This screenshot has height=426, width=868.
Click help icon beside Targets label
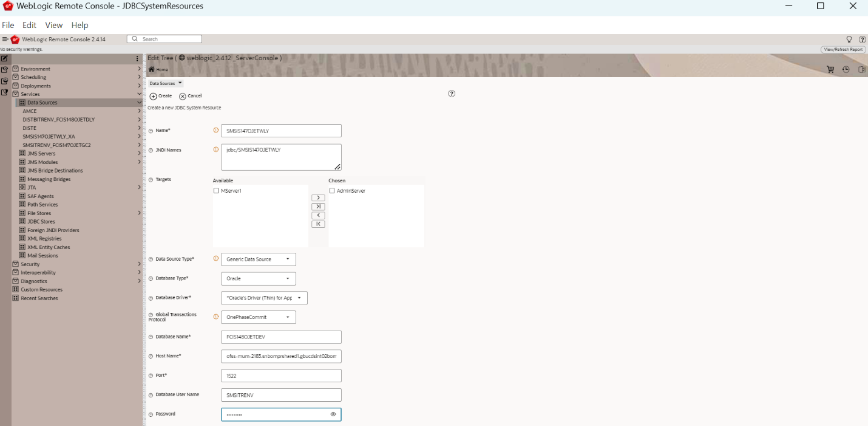[151, 180]
